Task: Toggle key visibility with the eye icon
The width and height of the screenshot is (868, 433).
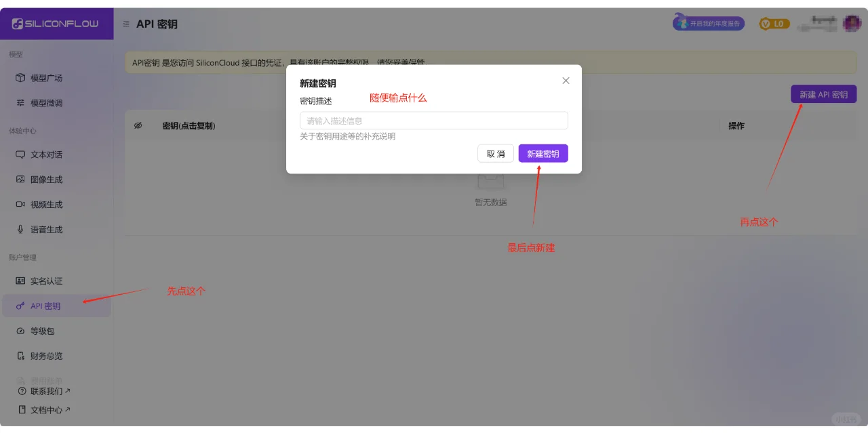Action: (x=137, y=125)
